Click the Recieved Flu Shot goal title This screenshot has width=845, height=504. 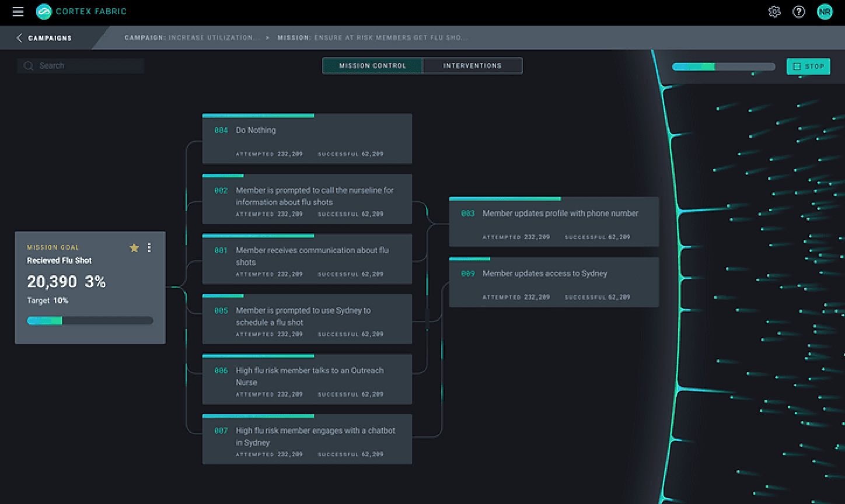pos(59,261)
